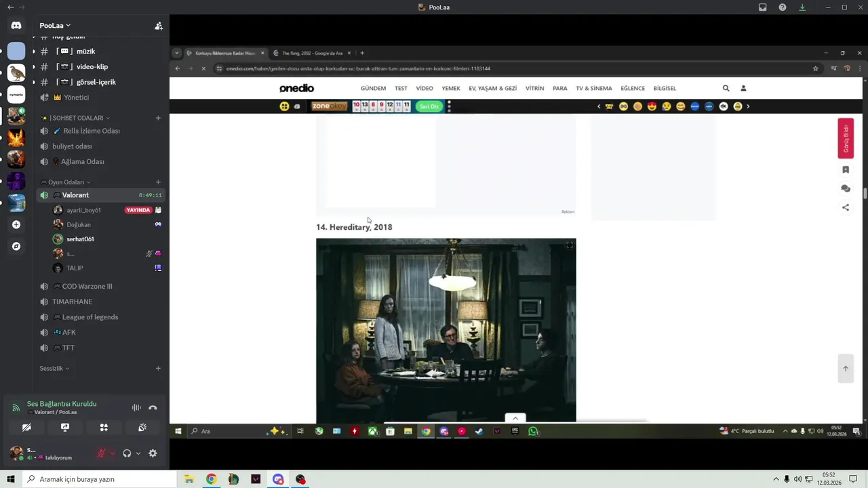The height and width of the screenshot is (488, 868).
Task: Expand görsel-içerik channel thread arrow
Action: pyautogui.click(x=34, y=83)
